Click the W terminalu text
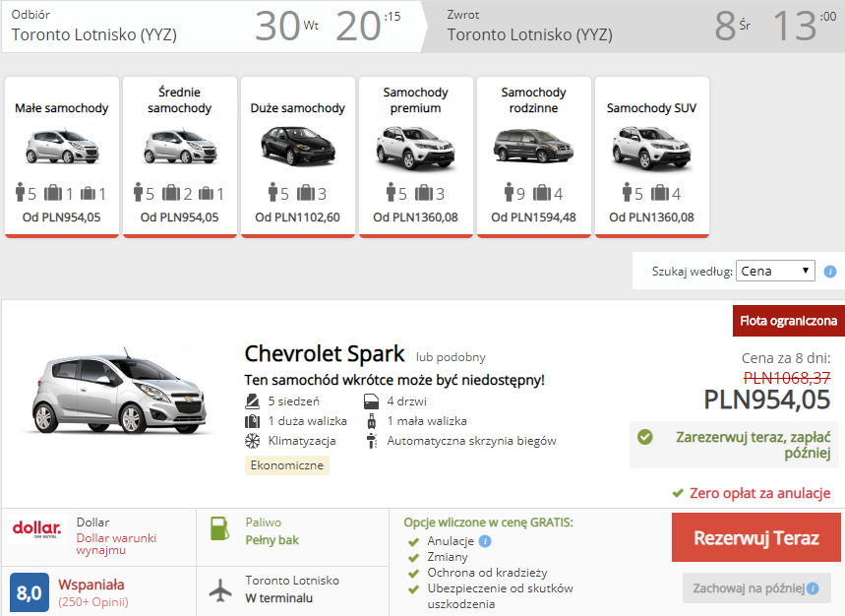The image size is (845, 616). (x=279, y=598)
